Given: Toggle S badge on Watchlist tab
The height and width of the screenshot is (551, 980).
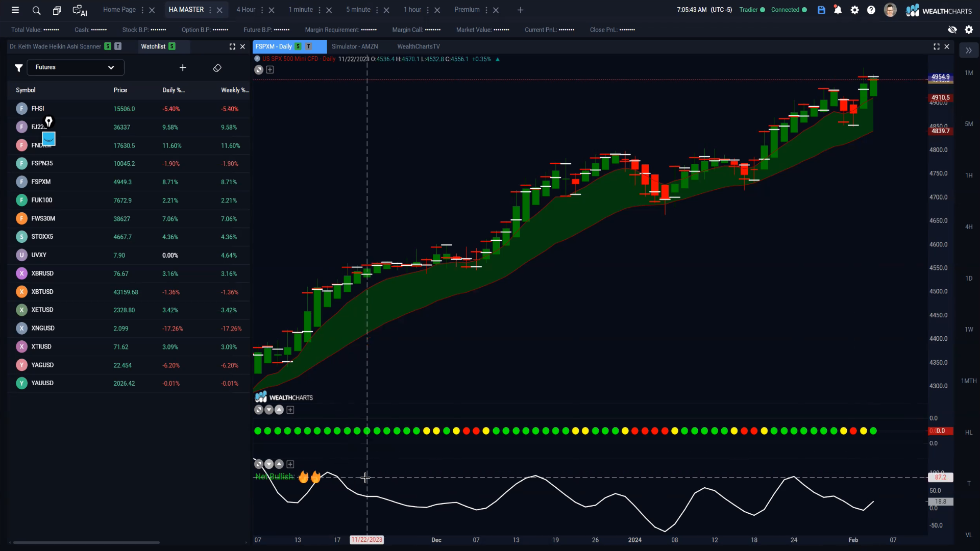Looking at the screenshot, I should tap(172, 46).
